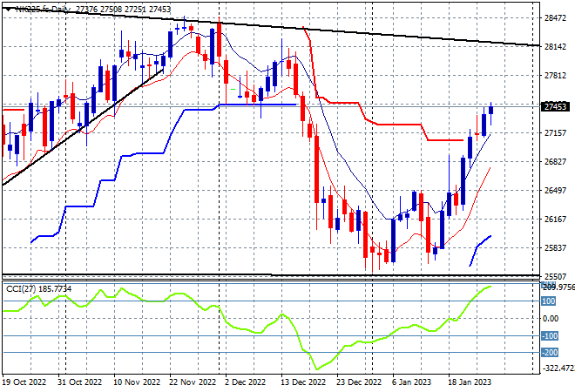Click the latest blue candlestick at right
Screen dimensions: 575x392
tap(491, 110)
